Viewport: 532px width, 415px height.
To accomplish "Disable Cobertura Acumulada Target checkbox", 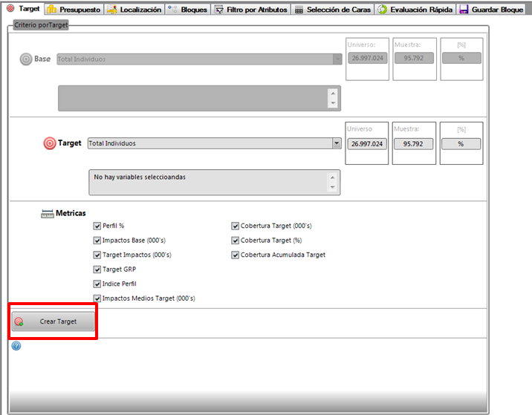I will [235, 255].
